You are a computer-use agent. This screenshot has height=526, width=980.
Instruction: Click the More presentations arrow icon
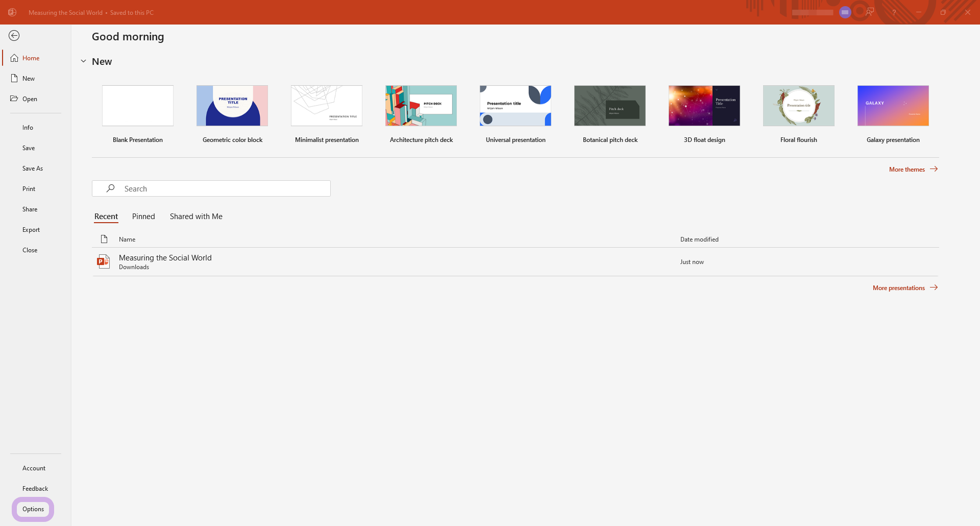(934, 288)
